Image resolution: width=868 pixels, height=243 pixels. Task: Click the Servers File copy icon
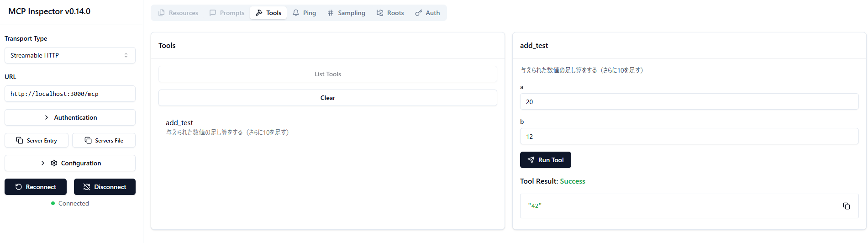coord(88,140)
